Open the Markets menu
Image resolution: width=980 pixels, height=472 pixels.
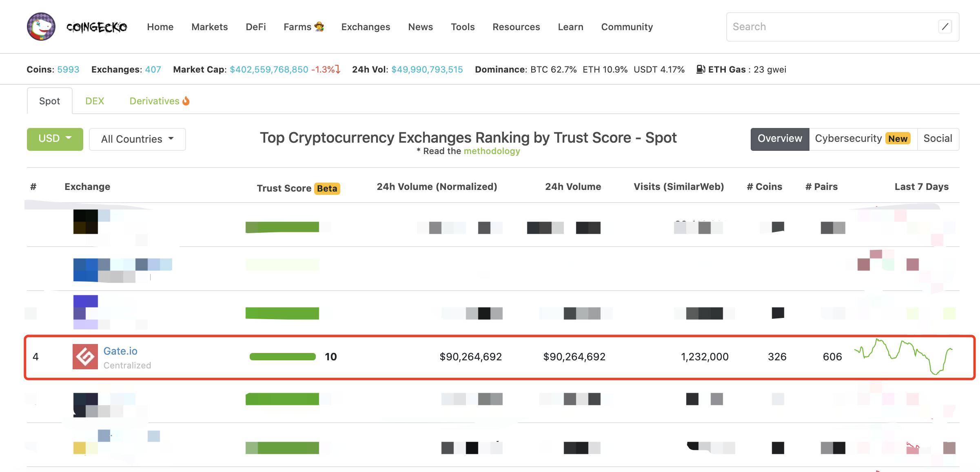(x=210, y=27)
